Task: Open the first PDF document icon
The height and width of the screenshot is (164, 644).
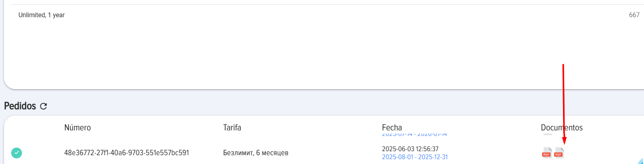Action: (x=547, y=153)
